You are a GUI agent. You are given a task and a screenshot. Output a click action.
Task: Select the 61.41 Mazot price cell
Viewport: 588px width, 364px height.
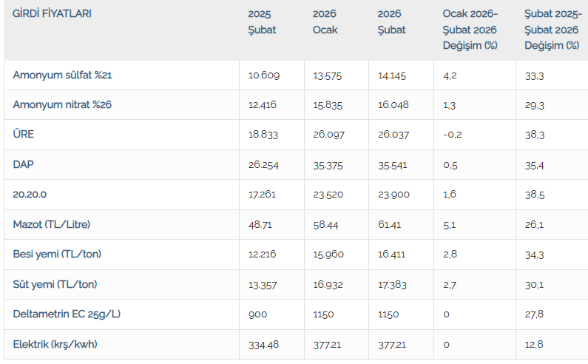pyautogui.click(x=389, y=225)
